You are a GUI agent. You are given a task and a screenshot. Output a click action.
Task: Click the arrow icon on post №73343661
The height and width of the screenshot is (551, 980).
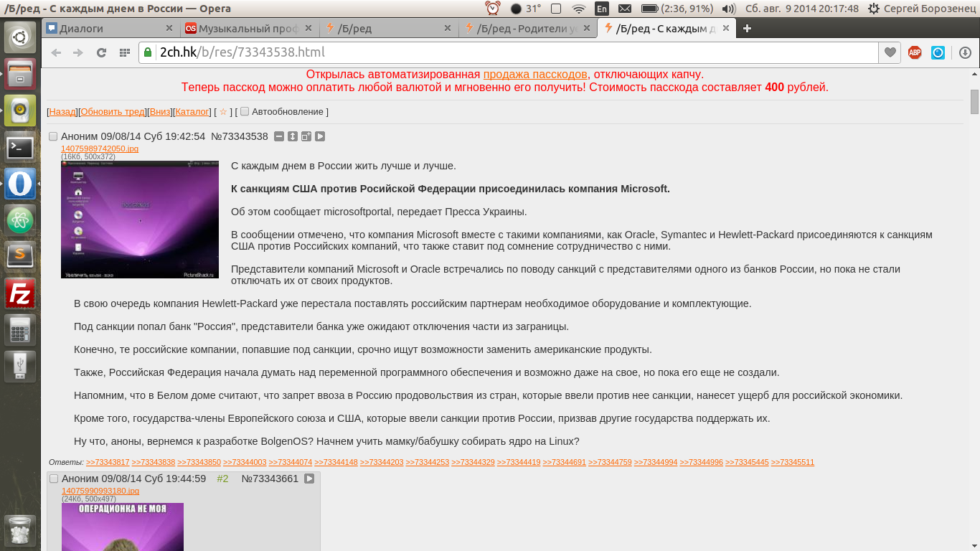309,479
